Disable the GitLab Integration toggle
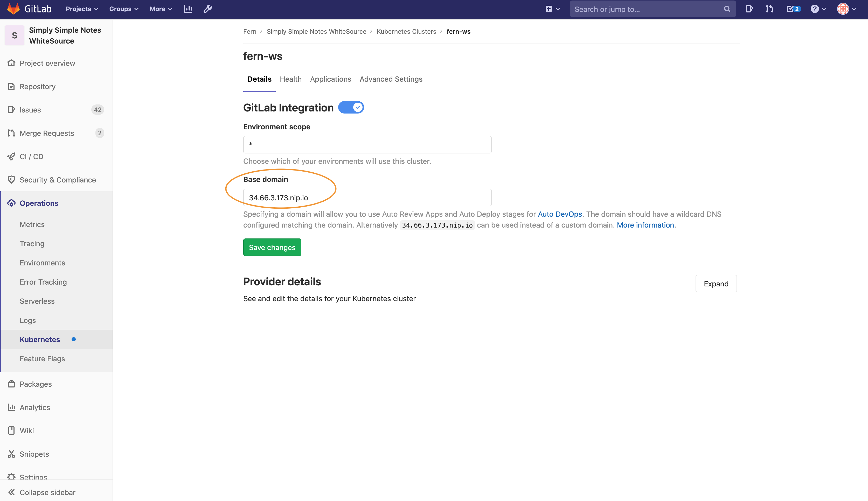 351,107
